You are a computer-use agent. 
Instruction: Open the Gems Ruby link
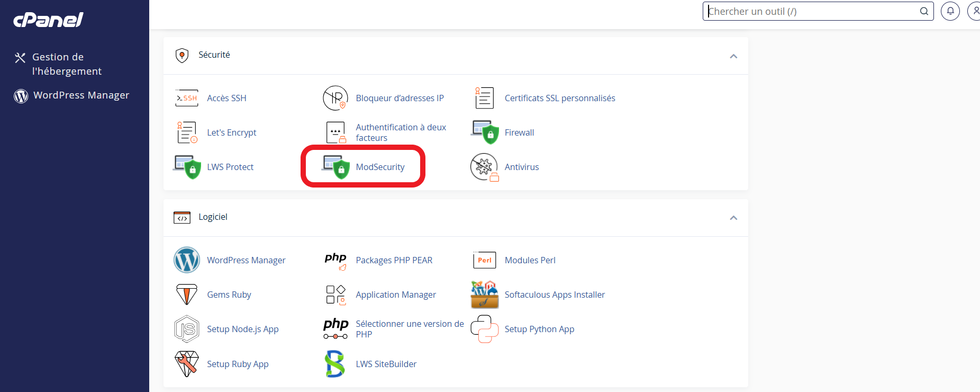pyautogui.click(x=229, y=295)
